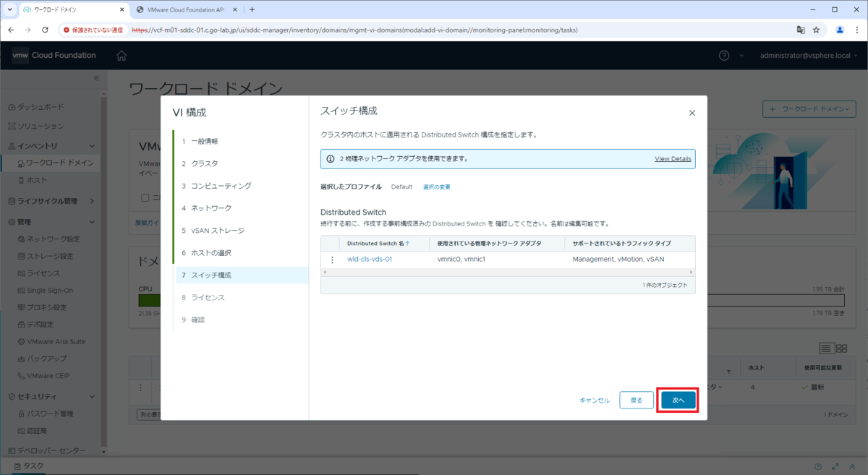Click the Dashboard (ダッシュボード) sidebar icon
The width and height of the screenshot is (868, 475).
pos(12,107)
